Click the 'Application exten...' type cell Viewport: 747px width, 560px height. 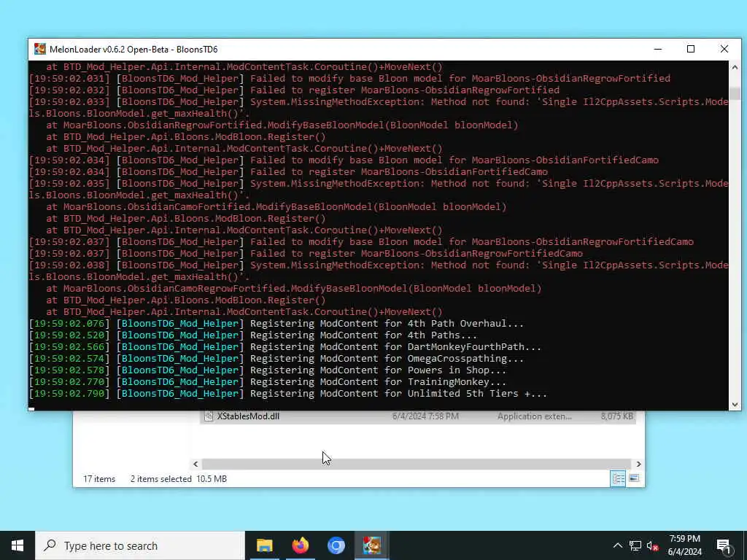click(535, 416)
